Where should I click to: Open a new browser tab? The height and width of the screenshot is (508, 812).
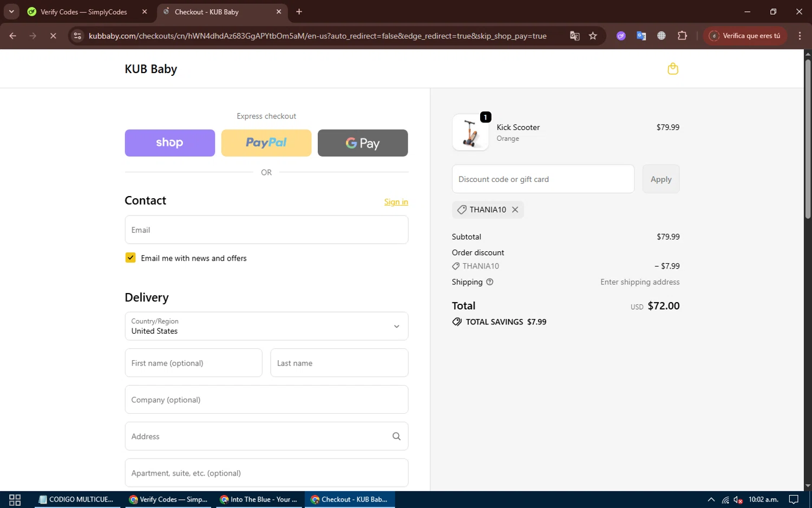coord(299,12)
